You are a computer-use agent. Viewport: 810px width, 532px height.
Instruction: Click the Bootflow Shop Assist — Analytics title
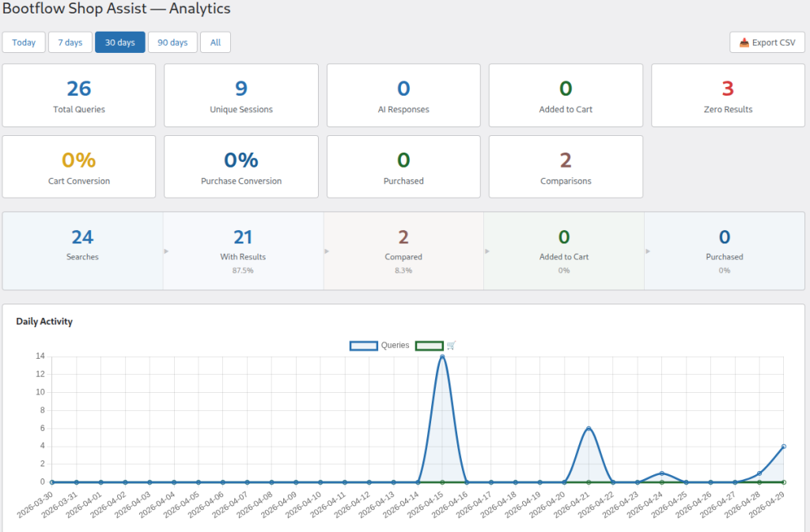pos(117,8)
